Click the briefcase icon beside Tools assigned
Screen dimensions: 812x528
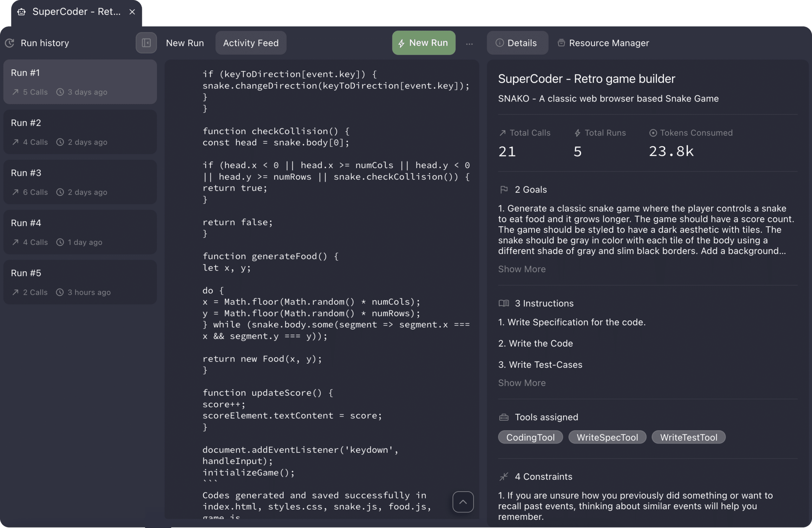(x=504, y=417)
